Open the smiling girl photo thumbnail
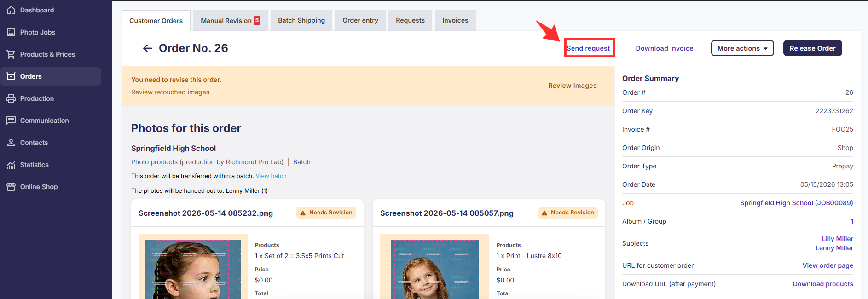The image size is (868, 299). coord(434,269)
